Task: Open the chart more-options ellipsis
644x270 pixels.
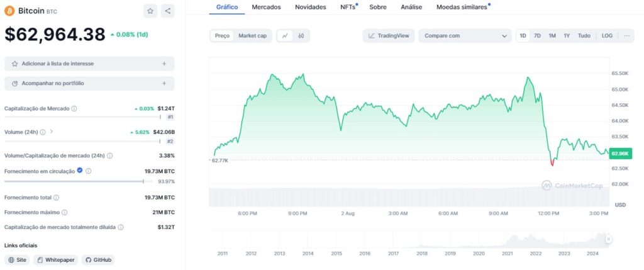Action: tap(627, 36)
